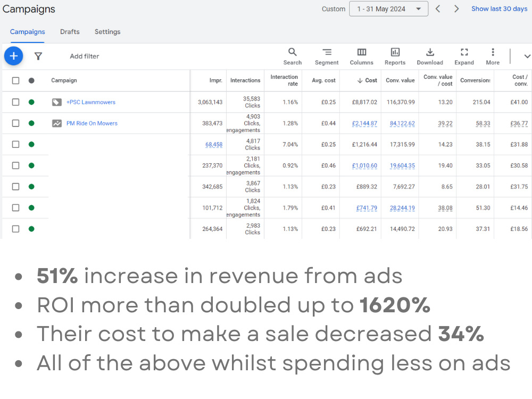
Task: Tick the checkbox in the 342,685 impressions row
Action: tap(15, 187)
